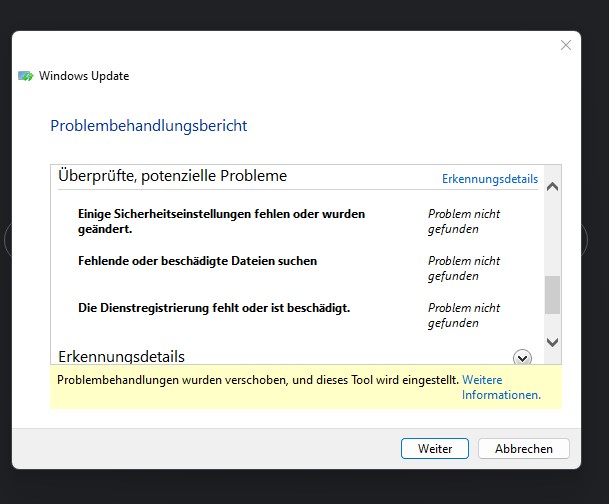Click status 'Problem nicht gefunden' for Sicherheitseinstellungen
Viewport: 609px width, 504px height.
(464, 221)
